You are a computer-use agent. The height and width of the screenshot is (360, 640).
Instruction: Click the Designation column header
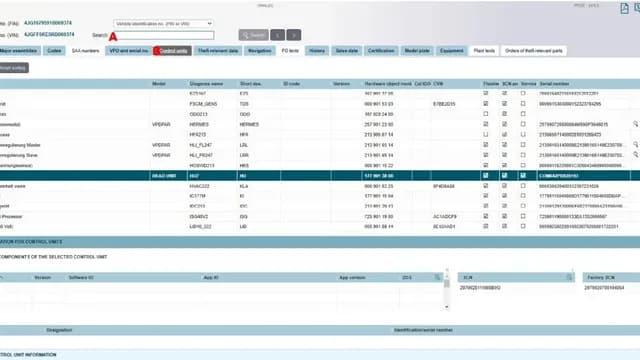click(59, 330)
